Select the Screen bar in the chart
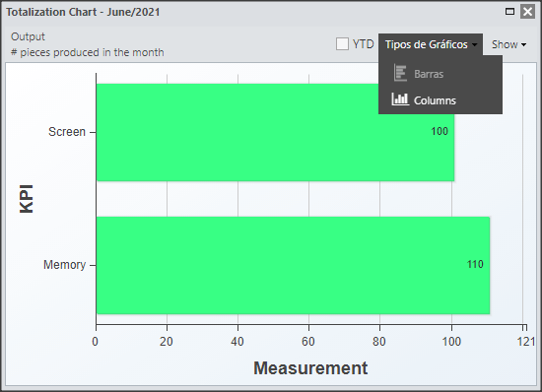This screenshot has height=392, width=542. (275, 132)
